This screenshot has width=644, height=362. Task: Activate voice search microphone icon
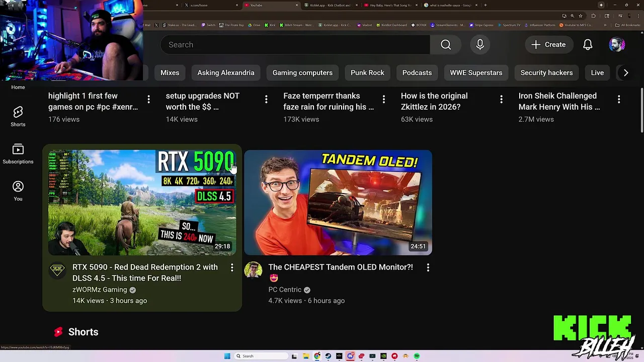tap(480, 45)
